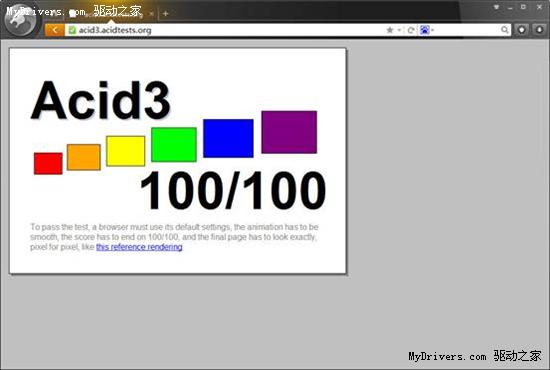
Task: Click the red Acid3 square
Action: pyautogui.click(x=48, y=163)
